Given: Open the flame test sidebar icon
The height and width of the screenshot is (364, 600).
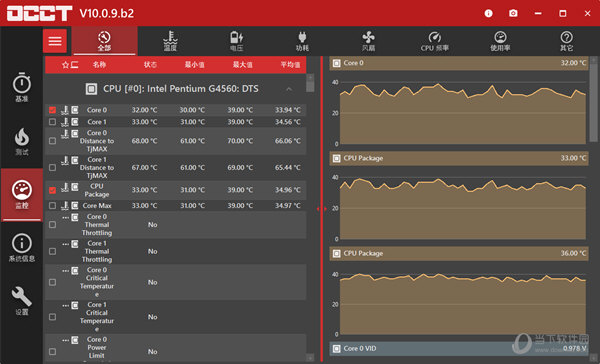Looking at the screenshot, I should (x=22, y=141).
